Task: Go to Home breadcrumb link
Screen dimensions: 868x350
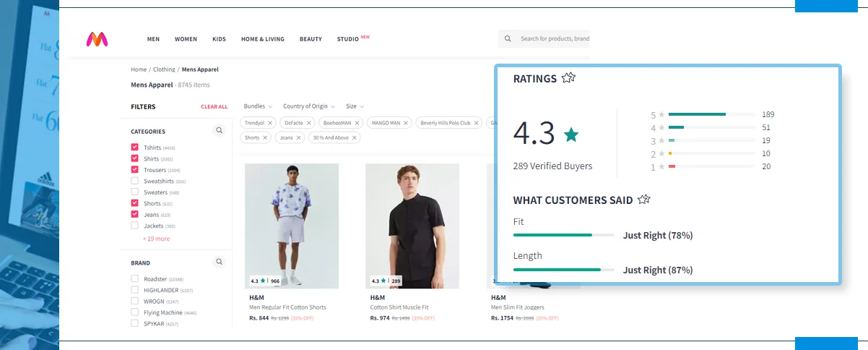Action: [139, 69]
